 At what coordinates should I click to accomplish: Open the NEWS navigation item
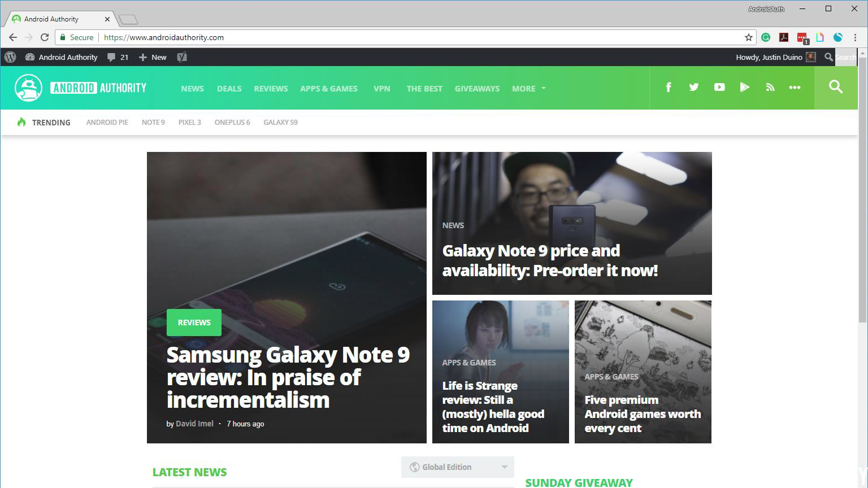tap(192, 88)
